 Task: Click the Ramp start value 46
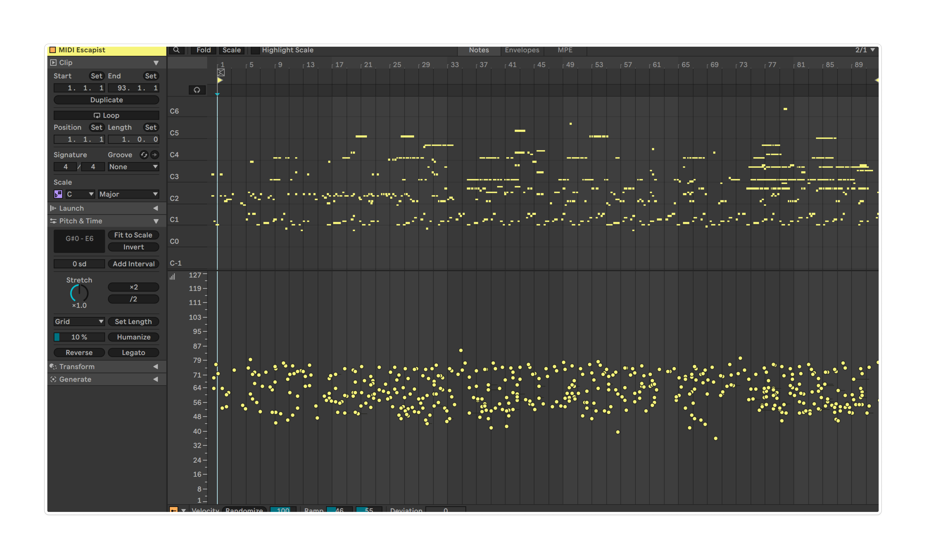tap(339, 510)
